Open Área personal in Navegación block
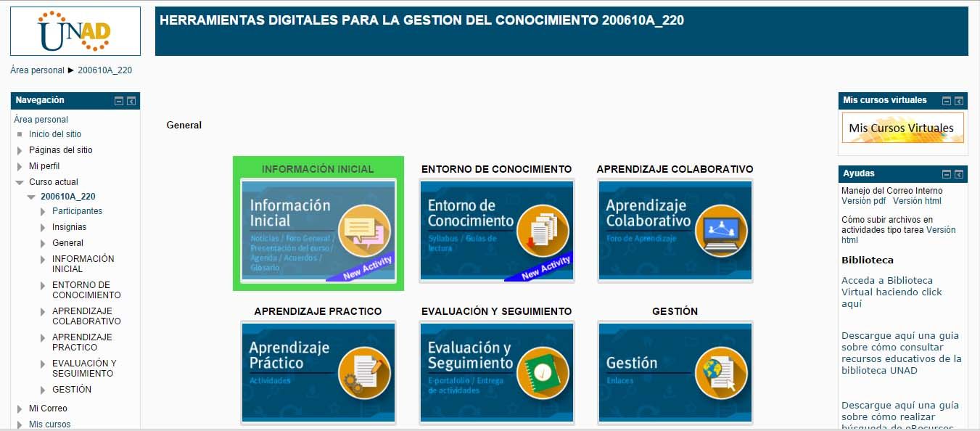Viewport: 980px width, 431px height. (41, 120)
